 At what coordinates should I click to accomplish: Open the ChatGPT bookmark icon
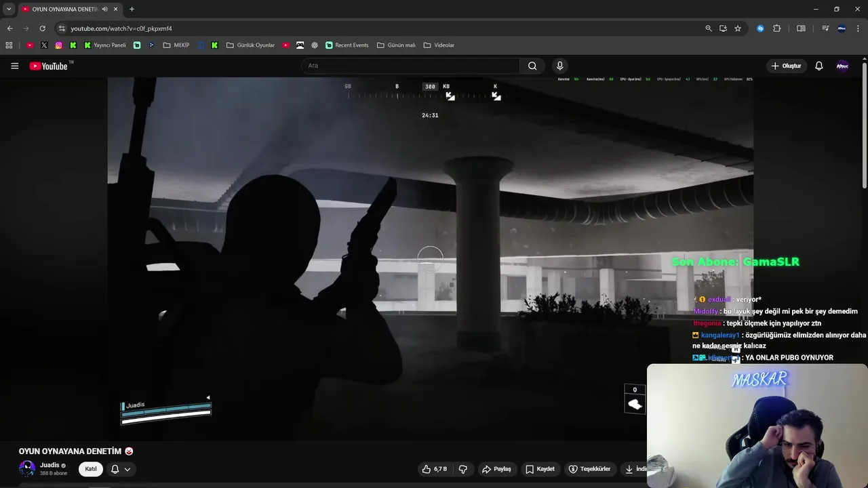[315, 45]
